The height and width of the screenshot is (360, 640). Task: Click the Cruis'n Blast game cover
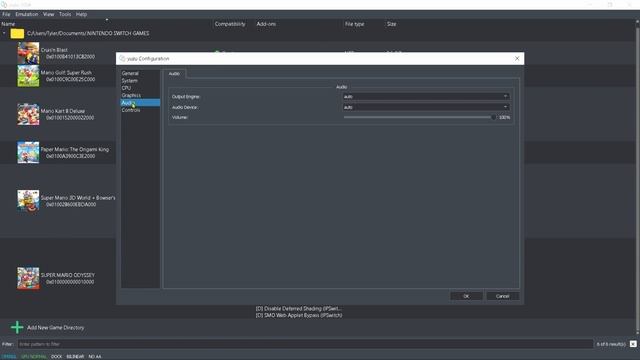(28, 53)
